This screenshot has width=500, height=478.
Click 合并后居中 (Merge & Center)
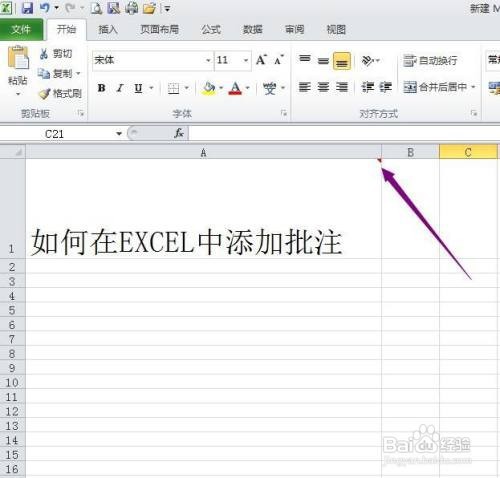click(435, 87)
